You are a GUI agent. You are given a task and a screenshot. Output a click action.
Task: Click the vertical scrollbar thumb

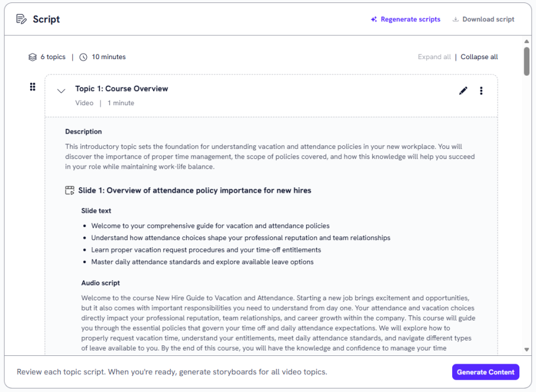pos(527,61)
